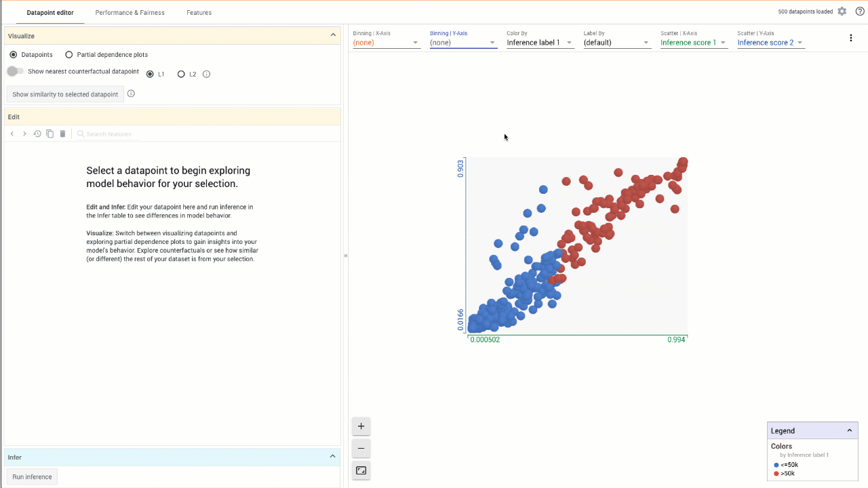Image resolution: width=868 pixels, height=488 pixels.
Task: Click Show similarity to selected datapoint
Action: tap(65, 94)
